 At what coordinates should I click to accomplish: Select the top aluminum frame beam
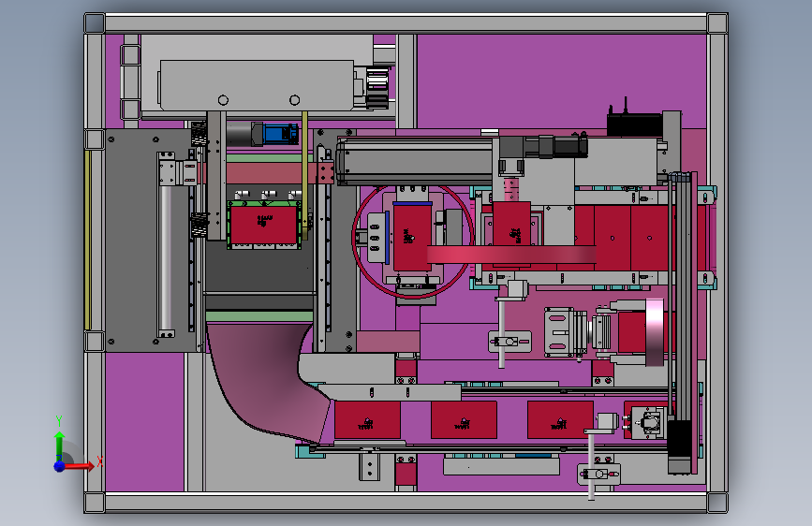point(406,23)
